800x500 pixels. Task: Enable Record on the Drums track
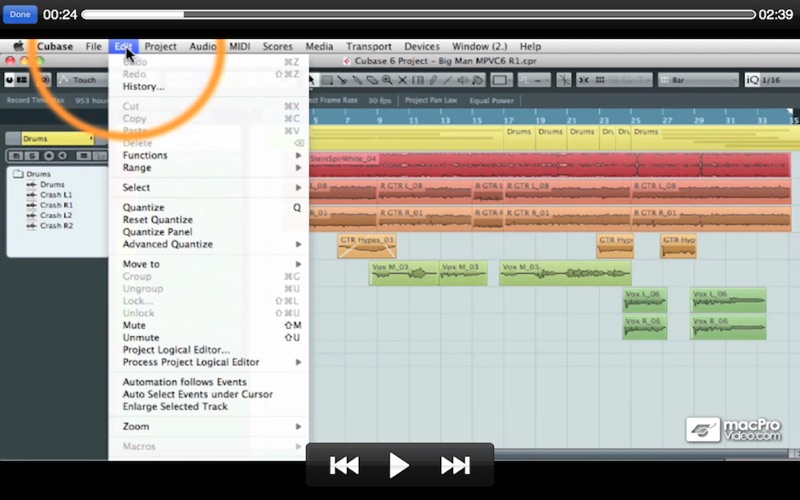pyautogui.click(x=49, y=156)
